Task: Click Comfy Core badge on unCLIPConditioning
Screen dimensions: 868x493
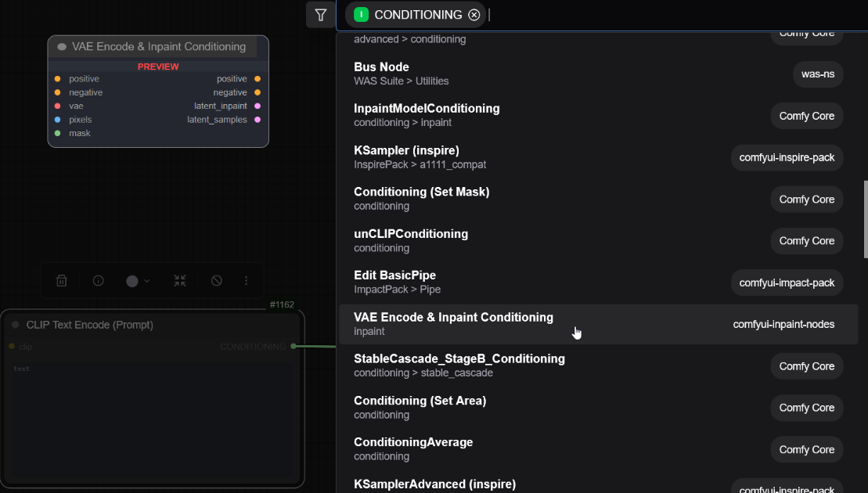Action: tap(806, 241)
